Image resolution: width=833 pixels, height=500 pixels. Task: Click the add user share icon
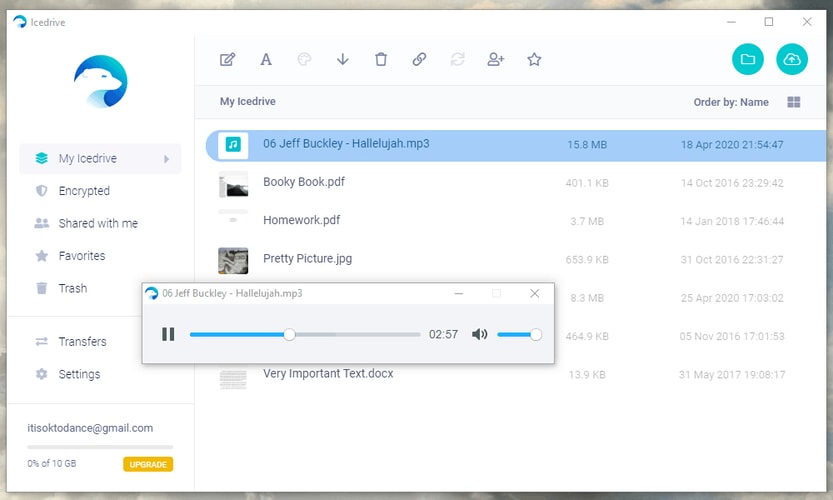(495, 60)
